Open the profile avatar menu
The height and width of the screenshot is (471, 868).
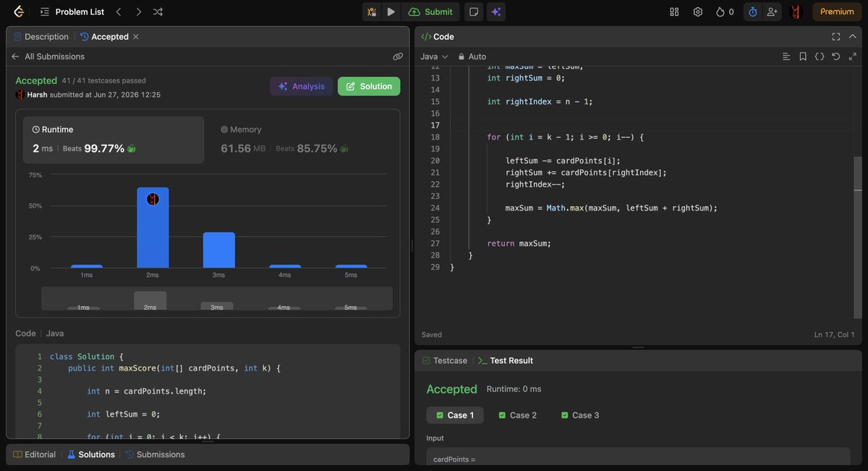click(796, 12)
